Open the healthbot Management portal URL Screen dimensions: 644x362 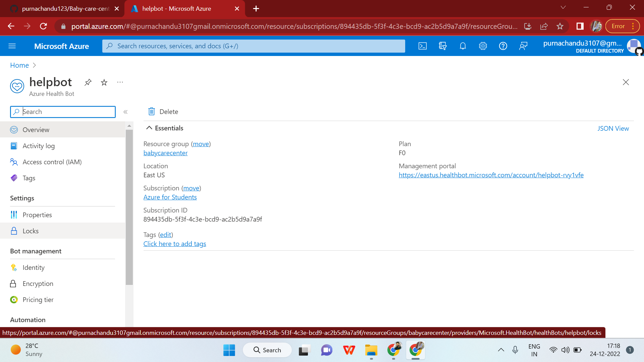pyautogui.click(x=491, y=175)
